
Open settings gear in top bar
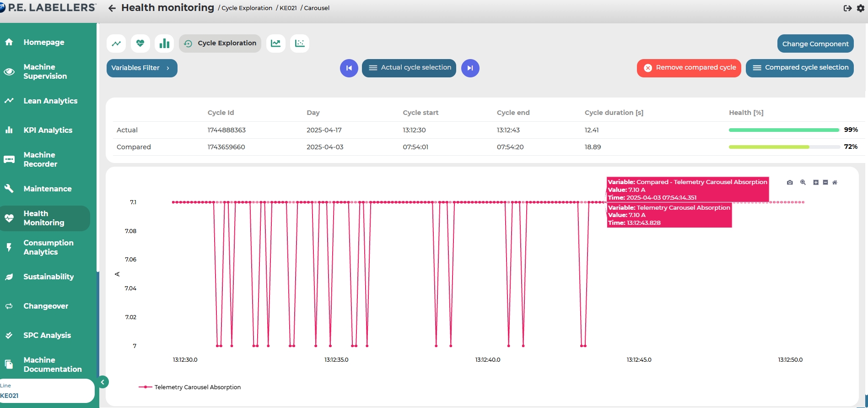860,8
